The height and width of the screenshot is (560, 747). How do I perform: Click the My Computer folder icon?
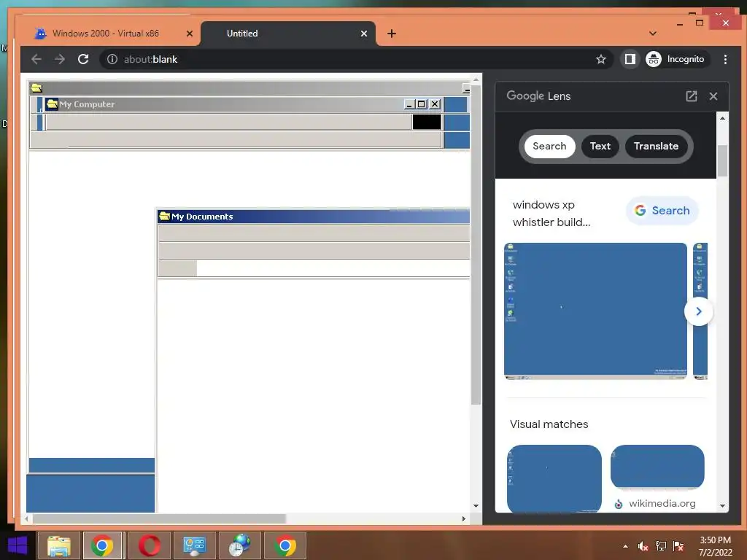[52, 104]
